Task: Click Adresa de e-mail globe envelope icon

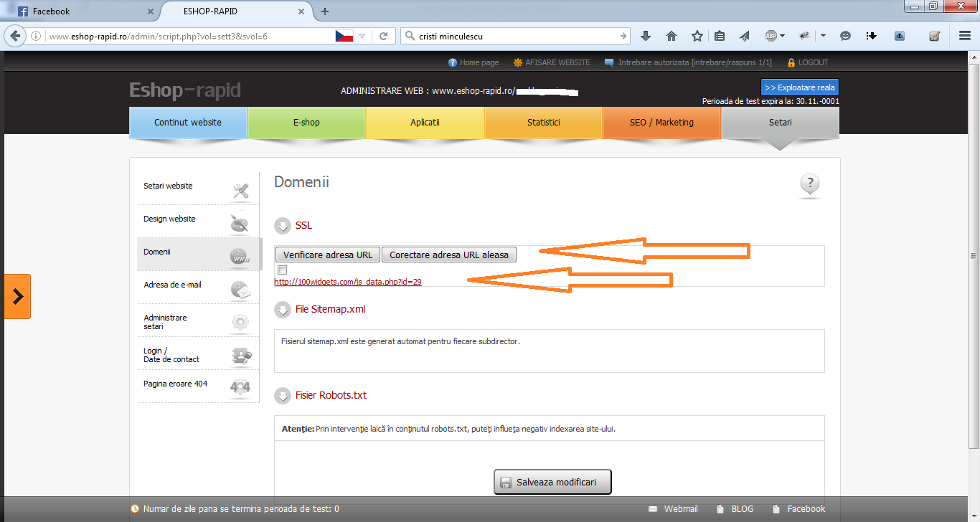Action: (x=240, y=290)
